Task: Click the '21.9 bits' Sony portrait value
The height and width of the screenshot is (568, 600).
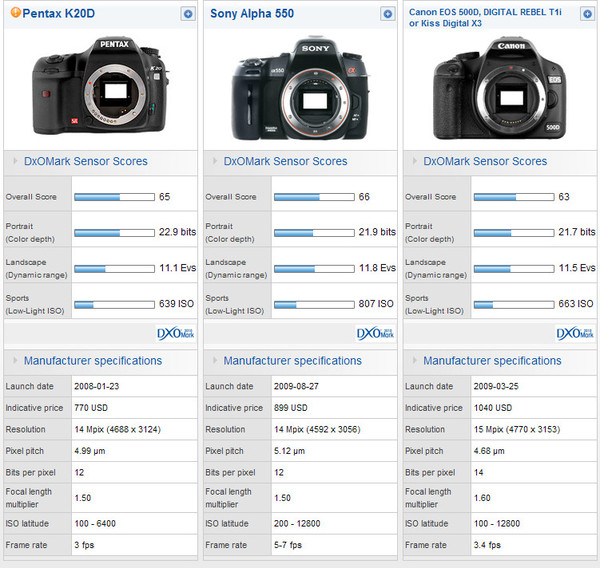Action: tap(377, 232)
